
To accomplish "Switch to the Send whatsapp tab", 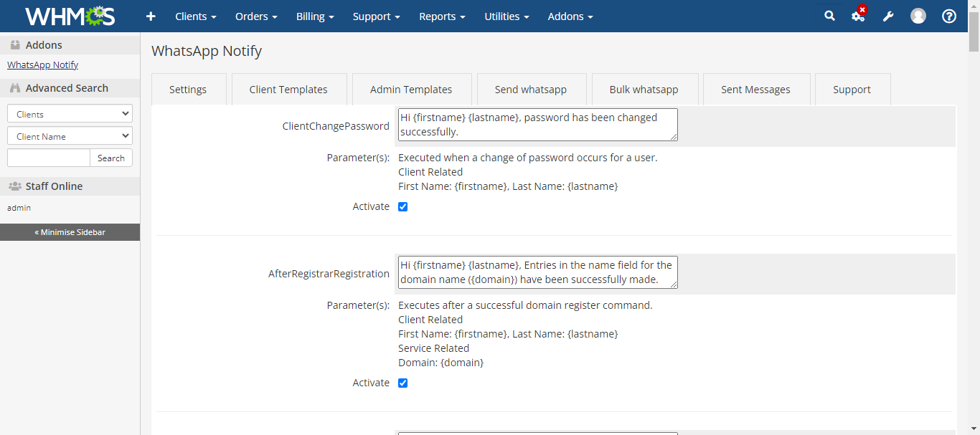I will point(531,90).
